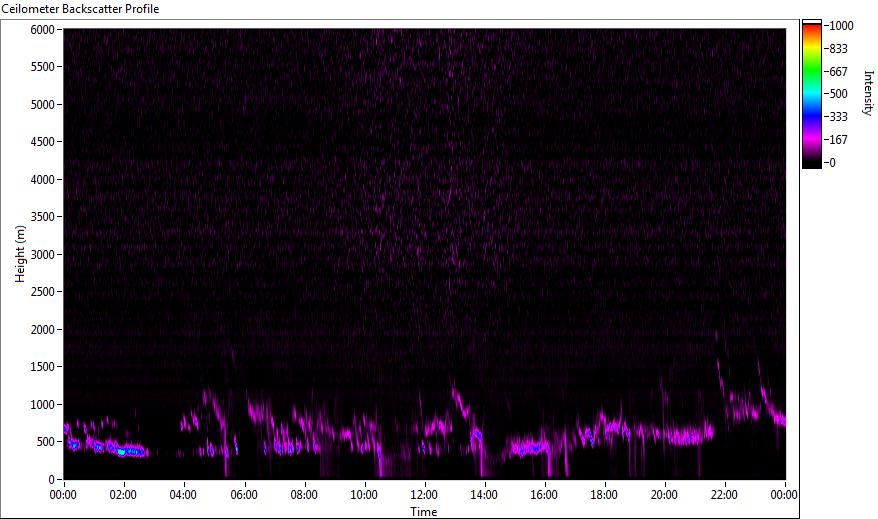
Task: Click the 06:00 time axis label
Action: [x=244, y=495]
